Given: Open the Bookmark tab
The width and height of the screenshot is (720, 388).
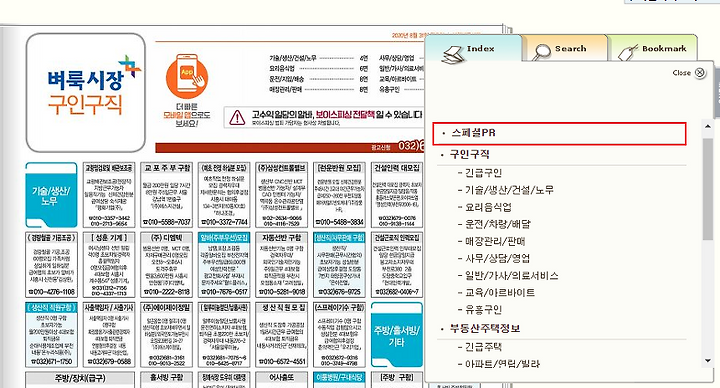Looking at the screenshot, I should point(652,49).
